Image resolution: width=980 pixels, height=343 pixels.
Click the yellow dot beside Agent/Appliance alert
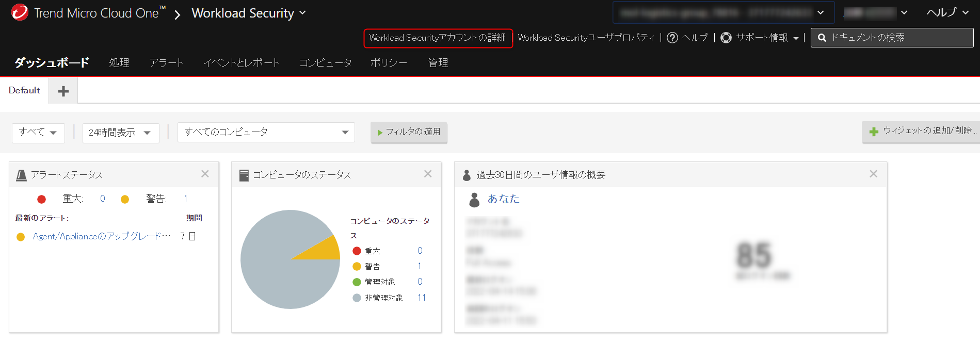pos(21,237)
